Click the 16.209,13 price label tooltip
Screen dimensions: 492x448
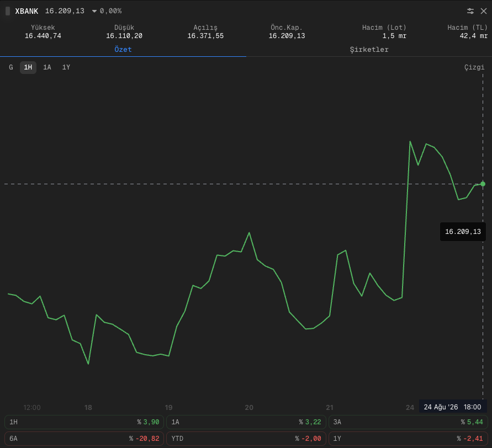click(x=463, y=232)
